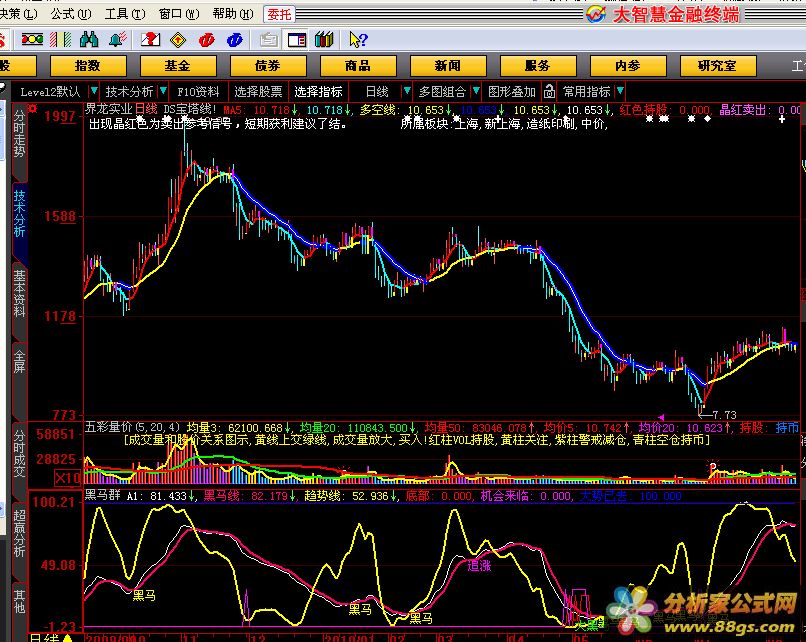This screenshot has width=806, height=642.
Task: Click the yellow diamond arrow icon
Action: (178, 40)
